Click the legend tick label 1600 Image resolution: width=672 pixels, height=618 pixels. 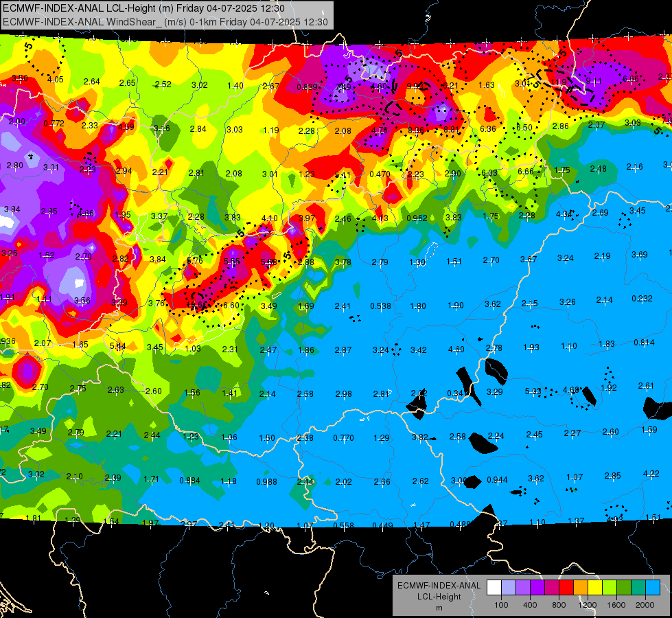616,605
